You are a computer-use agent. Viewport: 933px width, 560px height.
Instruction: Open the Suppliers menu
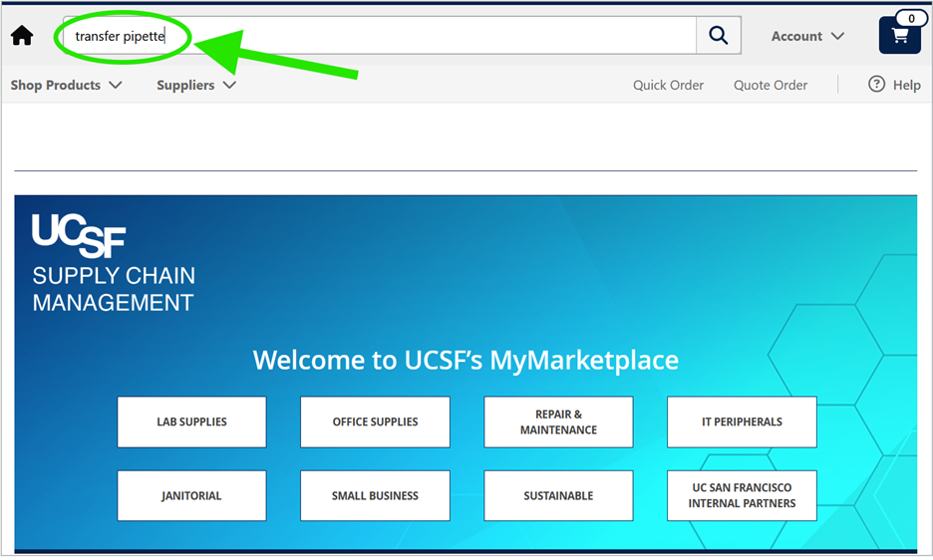point(196,85)
